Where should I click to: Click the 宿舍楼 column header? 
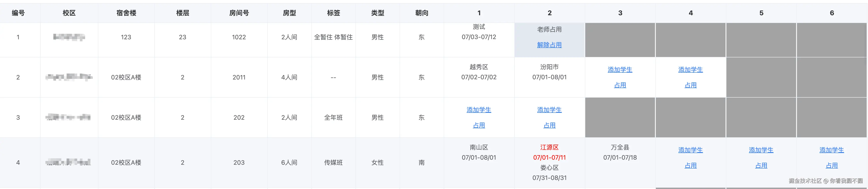(126, 13)
